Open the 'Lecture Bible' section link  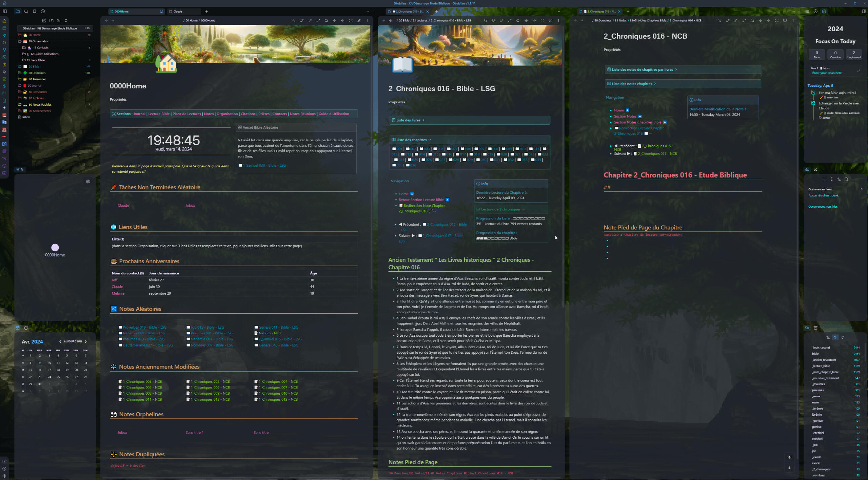coord(159,114)
